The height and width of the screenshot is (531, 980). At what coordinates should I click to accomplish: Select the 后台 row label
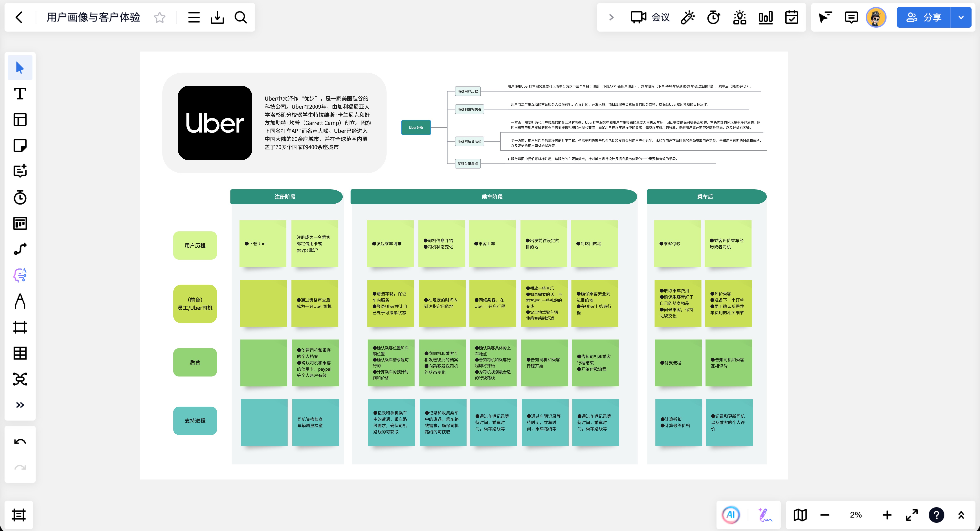click(195, 362)
